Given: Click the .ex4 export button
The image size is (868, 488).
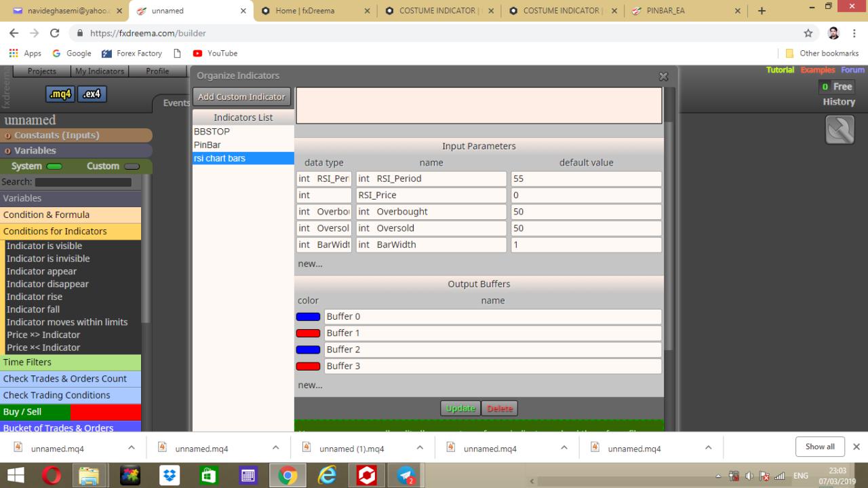Looking at the screenshot, I should [92, 94].
